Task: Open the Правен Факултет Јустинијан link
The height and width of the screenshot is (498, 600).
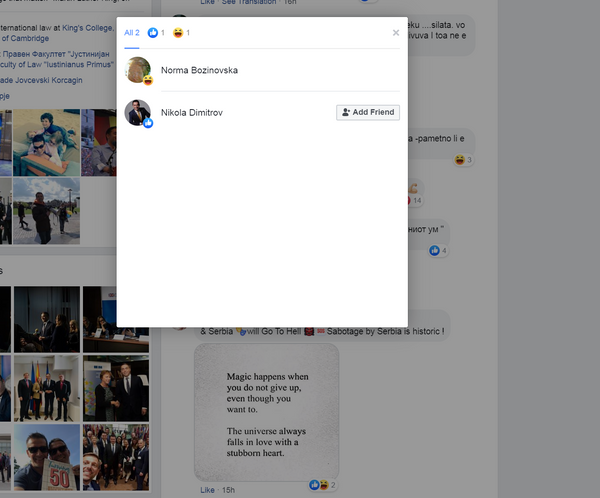Action: 56,54
